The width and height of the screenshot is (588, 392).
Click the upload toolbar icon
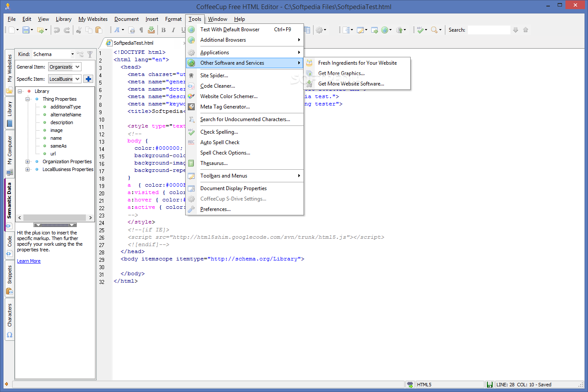tap(399, 30)
